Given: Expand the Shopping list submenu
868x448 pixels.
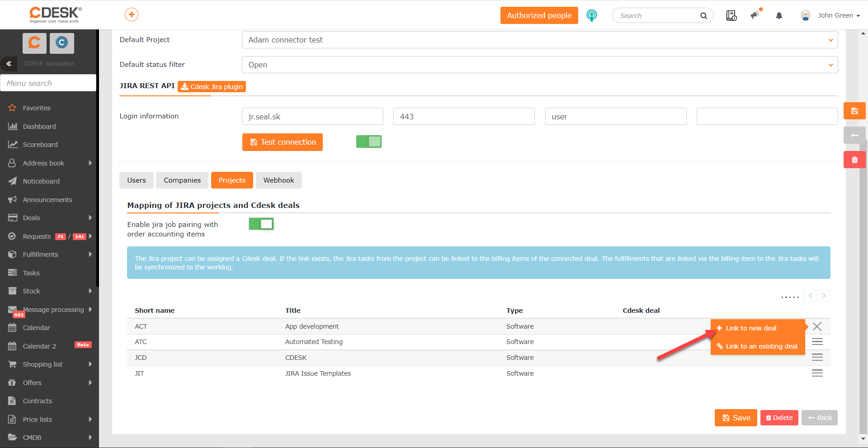Looking at the screenshot, I should click(90, 364).
